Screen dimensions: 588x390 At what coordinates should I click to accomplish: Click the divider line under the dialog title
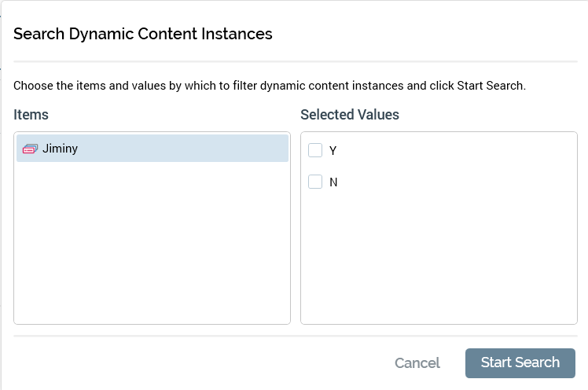(294, 61)
